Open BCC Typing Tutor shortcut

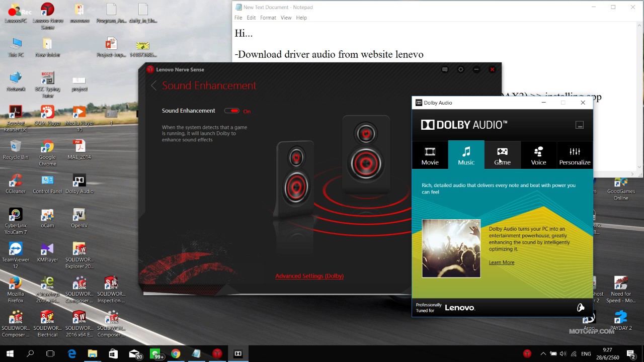[47, 84]
